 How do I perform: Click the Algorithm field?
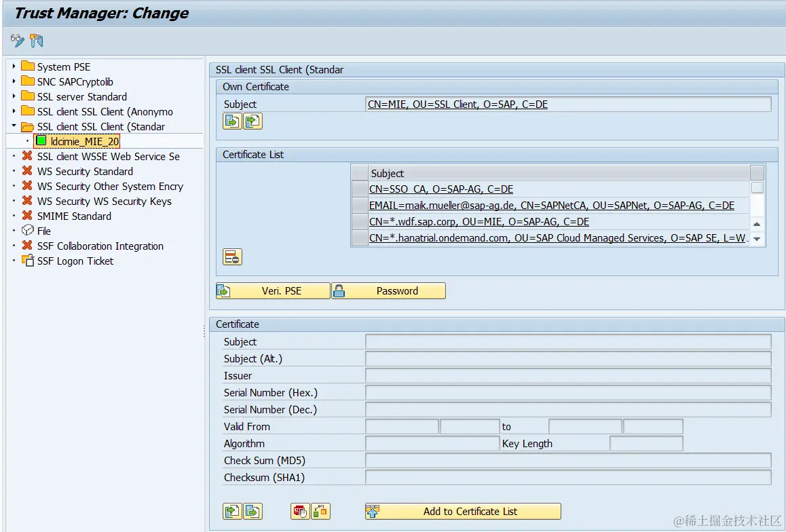point(432,443)
